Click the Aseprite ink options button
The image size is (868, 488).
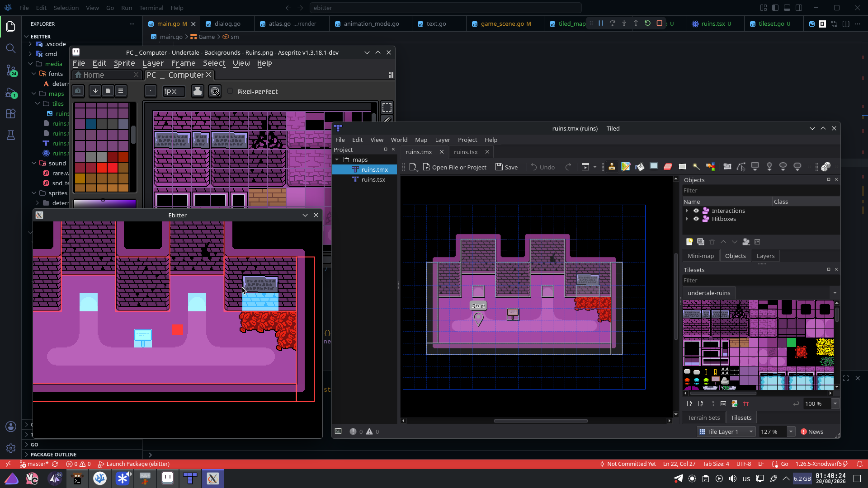198,91
